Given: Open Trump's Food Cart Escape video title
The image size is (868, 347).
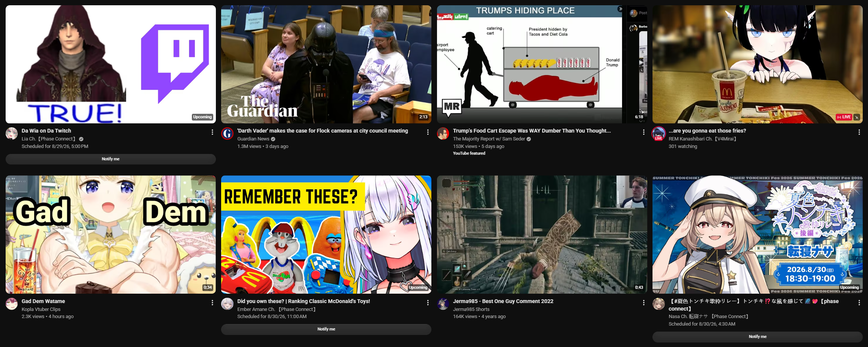Looking at the screenshot, I should point(532,131).
